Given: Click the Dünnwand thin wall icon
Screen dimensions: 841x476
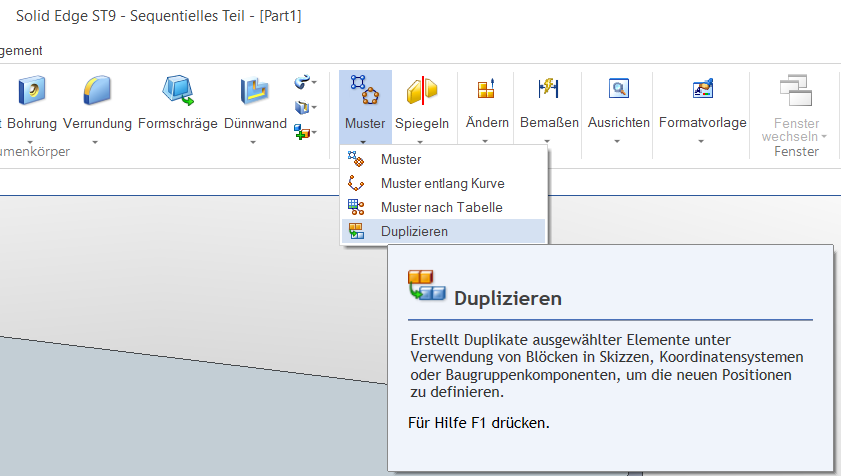Looking at the screenshot, I should pyautogui.click(x=254, y=90).
